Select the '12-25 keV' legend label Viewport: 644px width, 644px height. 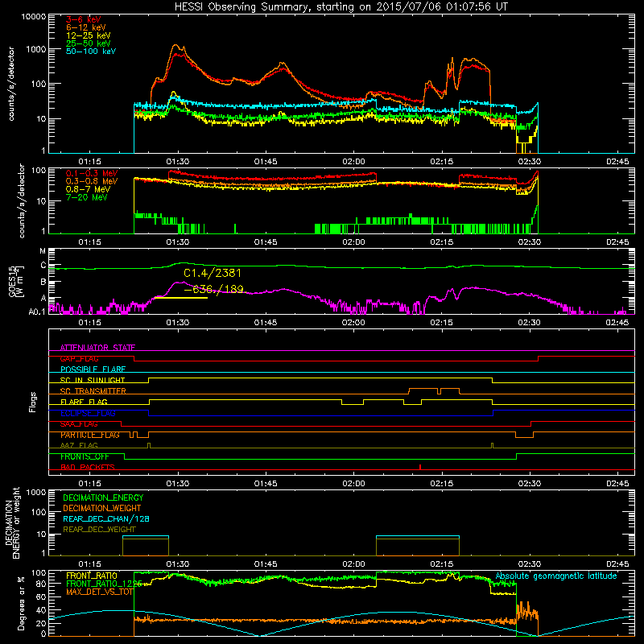pos(89,35)
